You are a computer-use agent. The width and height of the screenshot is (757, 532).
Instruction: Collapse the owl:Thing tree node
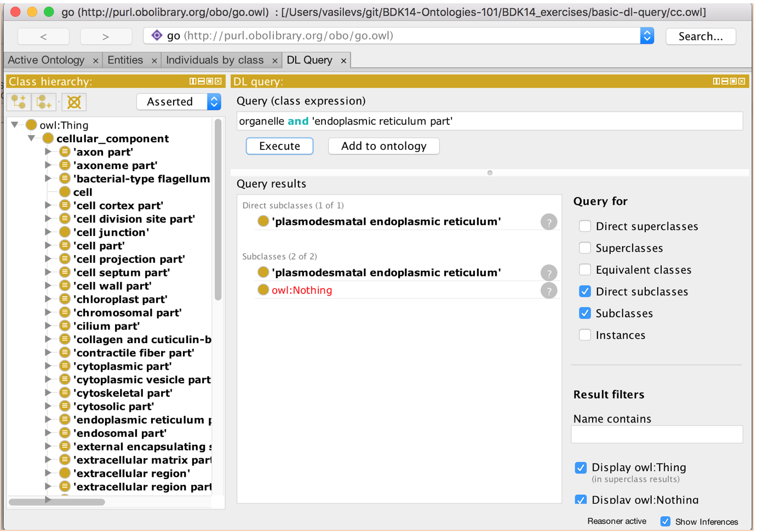[x=15, y=125]
